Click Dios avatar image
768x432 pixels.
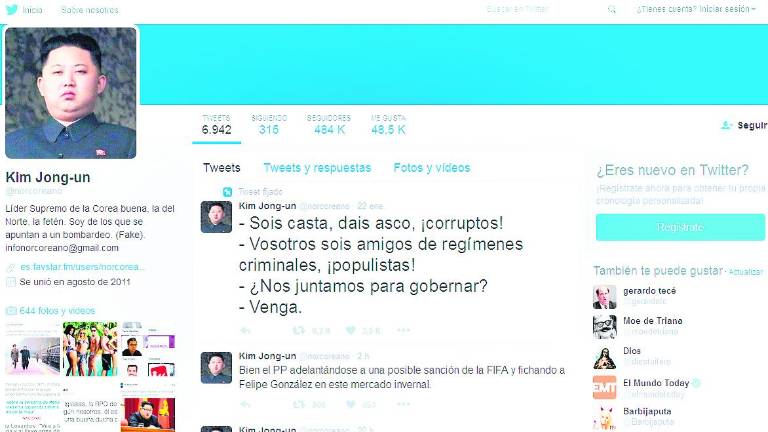point(604,358)
